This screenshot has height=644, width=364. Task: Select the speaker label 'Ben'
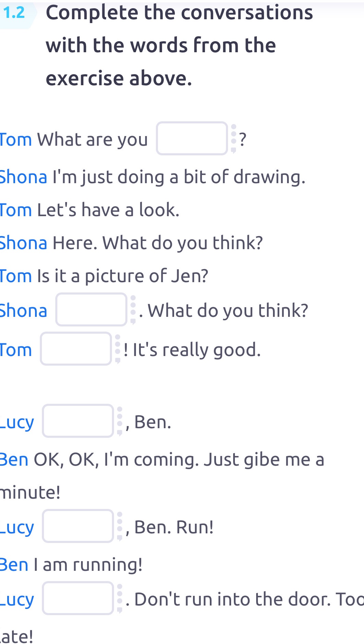tap(14, 459)
